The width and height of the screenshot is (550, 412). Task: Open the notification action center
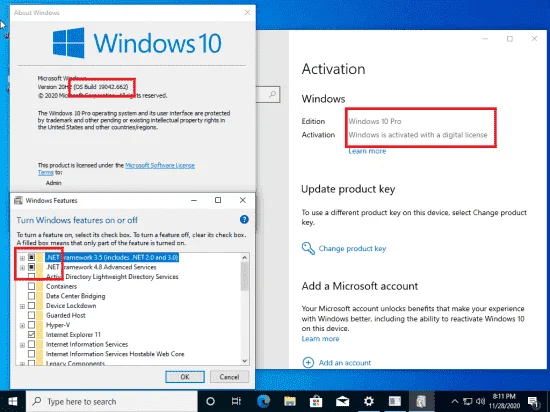(x=533, y=402)
